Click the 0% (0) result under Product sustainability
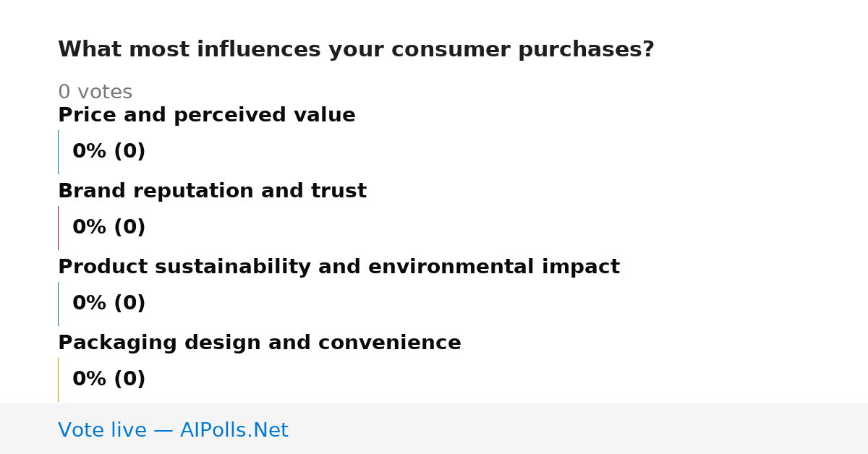The image size is (868, 454). pyautogui.click(x=109, y=304)
